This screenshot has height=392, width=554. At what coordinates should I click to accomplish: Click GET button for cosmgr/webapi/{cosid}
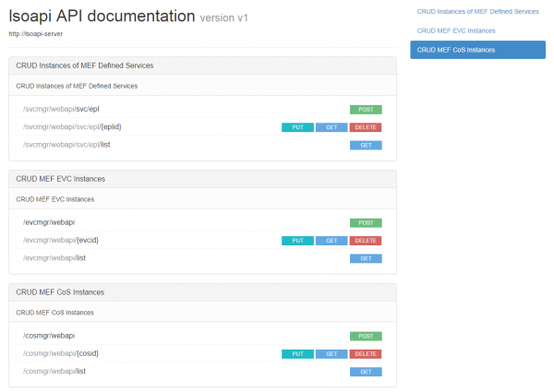(x=331, y=354)
